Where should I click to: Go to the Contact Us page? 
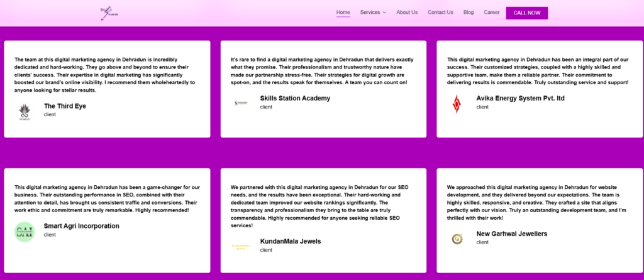pyautogui.click(x=440, y=13)
